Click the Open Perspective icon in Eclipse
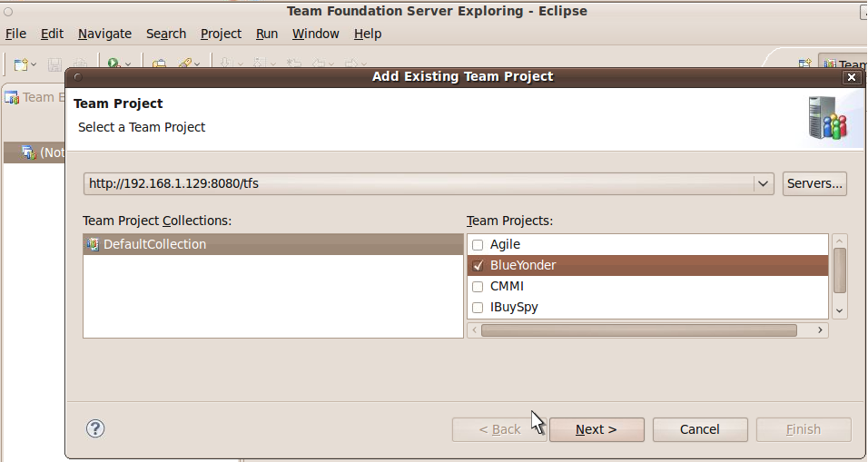Screen dimensions: 868x462 804,64
